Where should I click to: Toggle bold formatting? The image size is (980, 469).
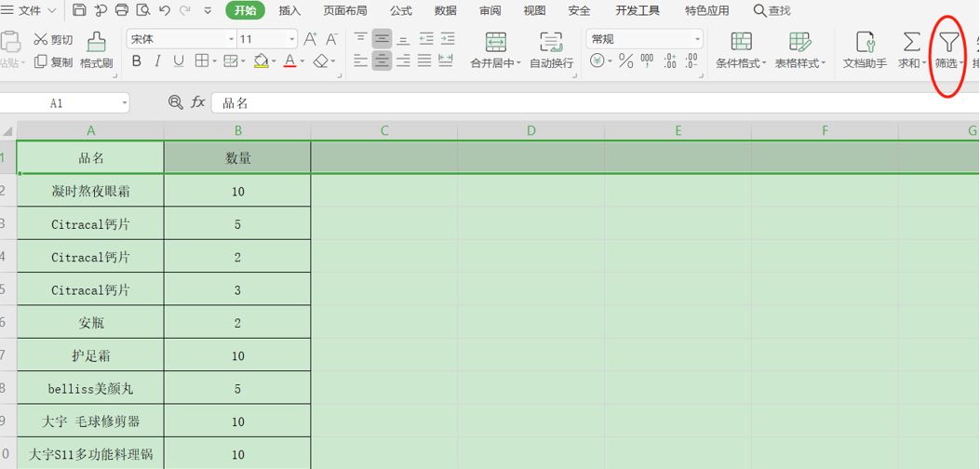[137, 61]
